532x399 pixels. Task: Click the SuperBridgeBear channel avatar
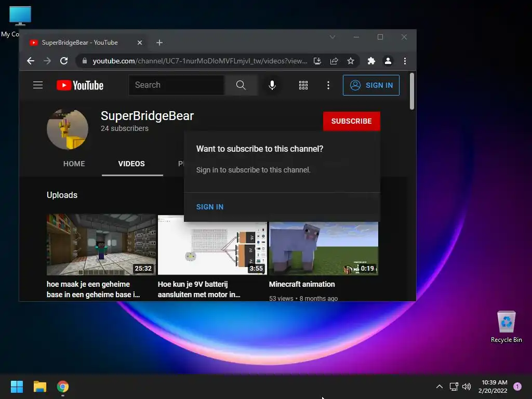click(68, 129)
